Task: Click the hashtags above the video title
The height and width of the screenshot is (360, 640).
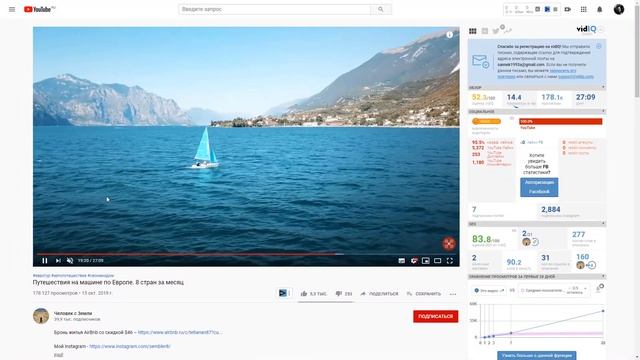Action: (x=73, y=276)
